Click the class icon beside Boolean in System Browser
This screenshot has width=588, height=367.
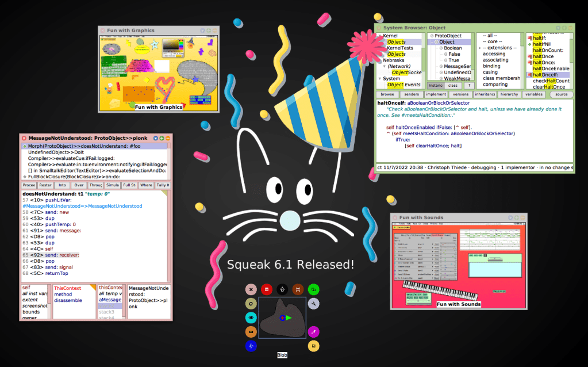pyautogui.click(x=441, y=48)
